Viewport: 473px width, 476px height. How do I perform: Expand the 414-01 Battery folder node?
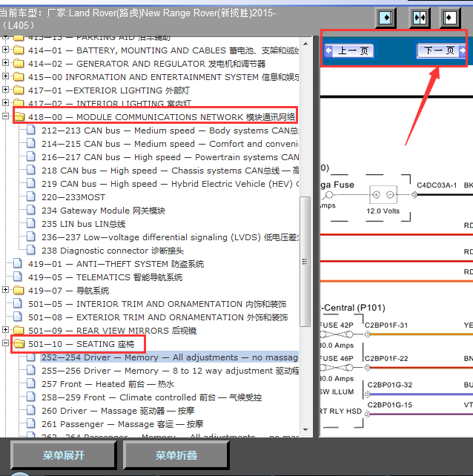[x=5, y=49]
